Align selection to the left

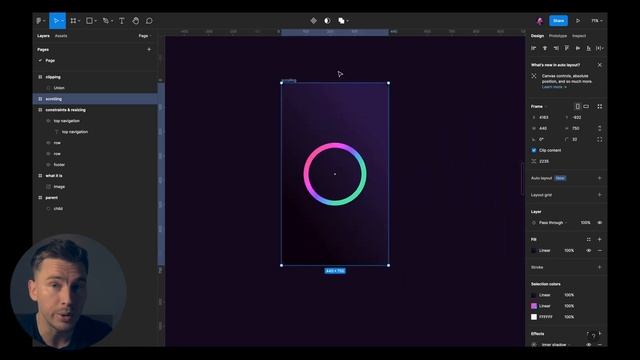(x=533, y=48)
